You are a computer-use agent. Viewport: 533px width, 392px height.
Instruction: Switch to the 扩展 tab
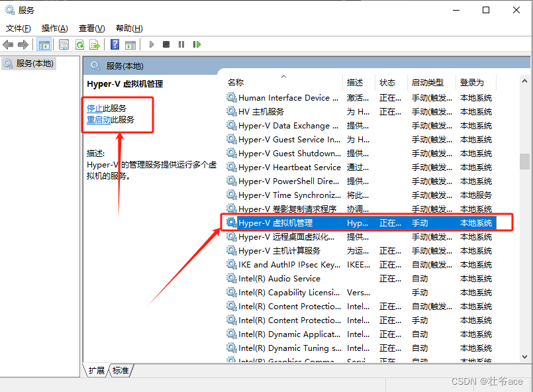96,371
